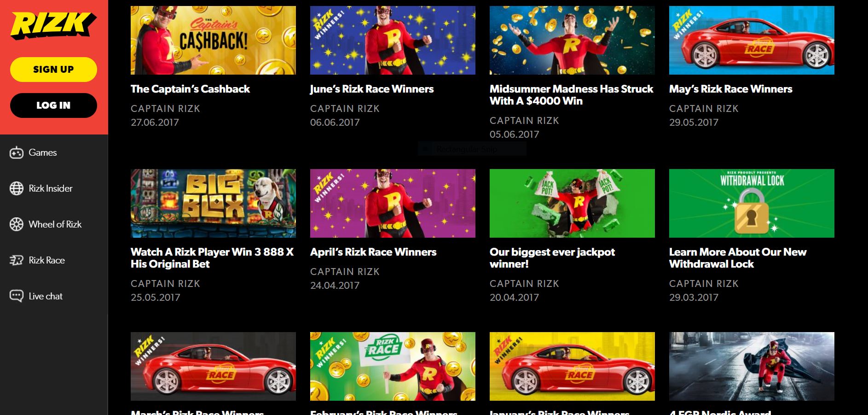This screenshot has width=868, height=415.
Task: Click the Games controller icon
Action: [17, 152]
